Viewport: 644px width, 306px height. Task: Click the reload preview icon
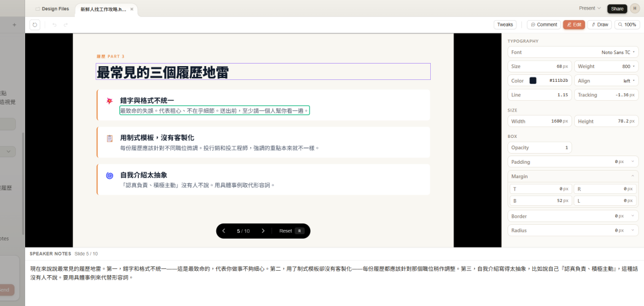[x=35, y=25]
